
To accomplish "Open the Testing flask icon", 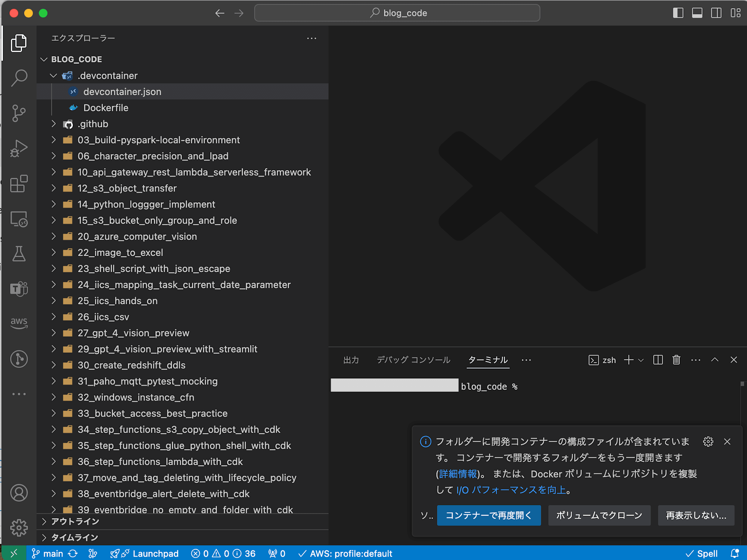I will click(x=19, y=254).
